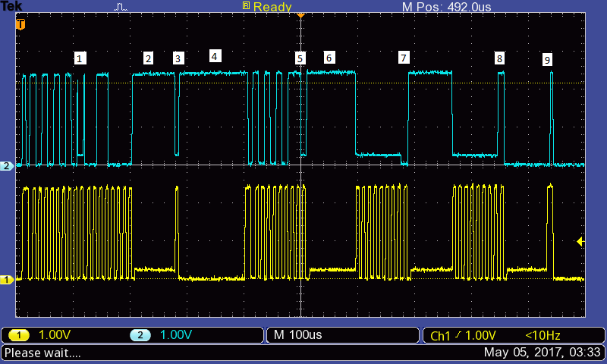Click the cyan channel 2 '1.00V' scale
607x364 pixels.
click(176, 335)
